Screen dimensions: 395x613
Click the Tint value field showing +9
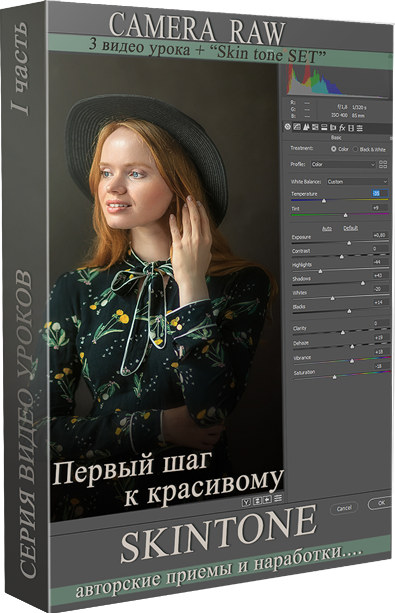[x=379, y=208]
